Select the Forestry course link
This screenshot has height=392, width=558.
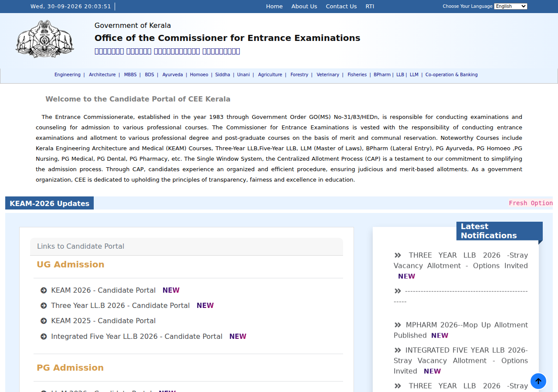tap(299, 75)
